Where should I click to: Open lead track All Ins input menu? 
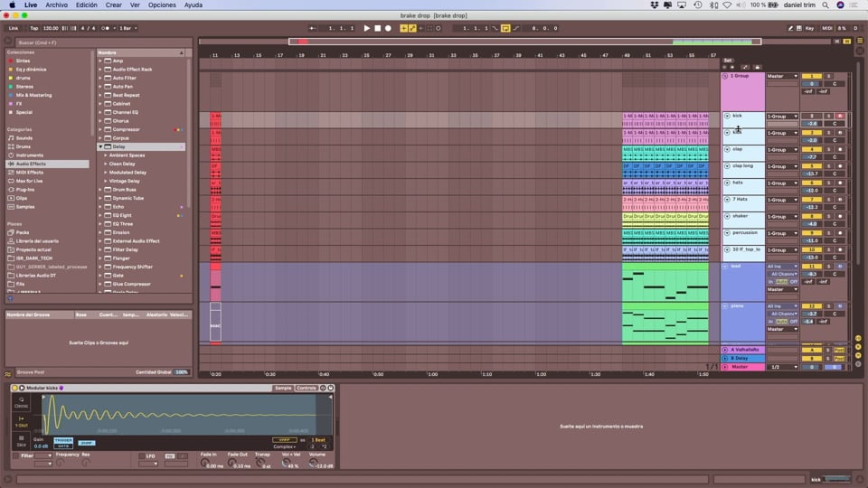click(x=782, y=267)
